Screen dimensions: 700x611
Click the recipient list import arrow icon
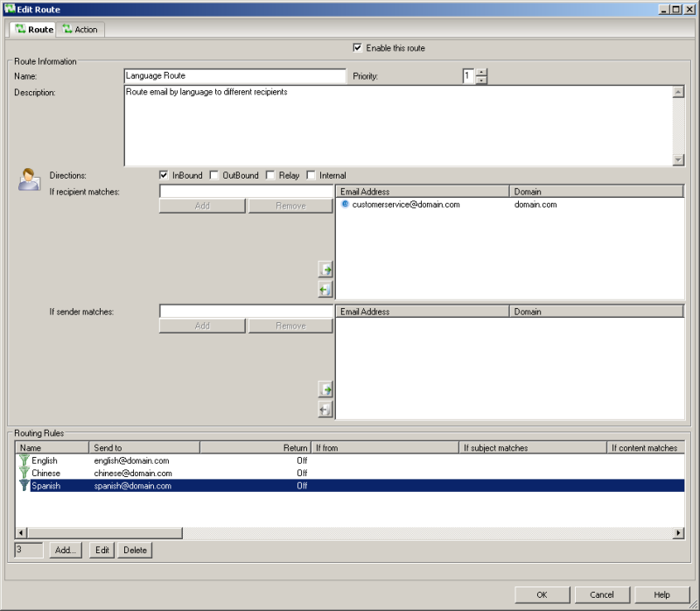pos(325,270)
